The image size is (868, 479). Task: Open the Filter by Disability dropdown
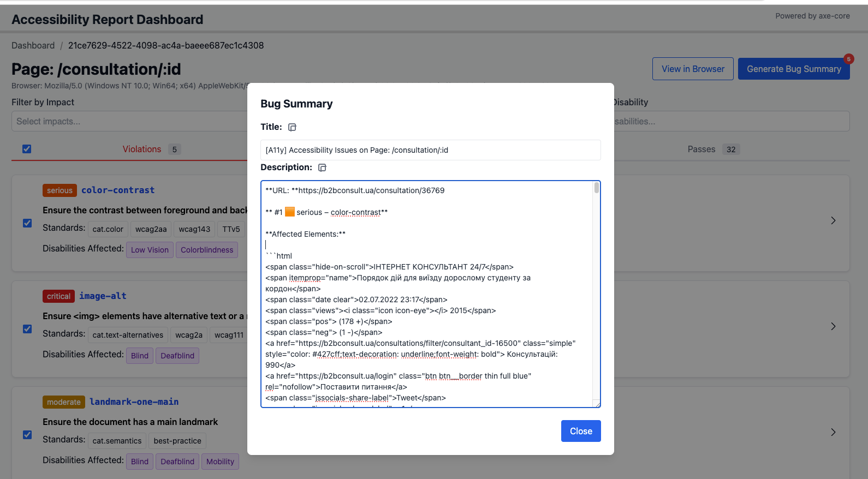(732, 121)
